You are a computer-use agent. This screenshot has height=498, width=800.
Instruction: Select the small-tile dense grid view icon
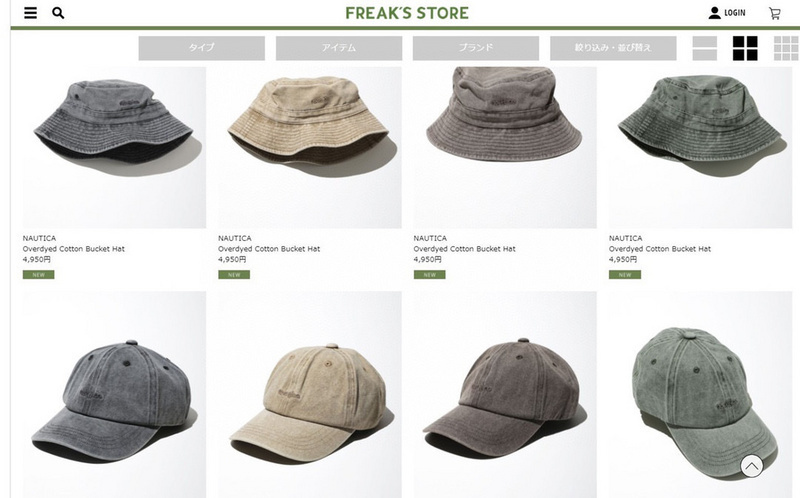(786, 48)
